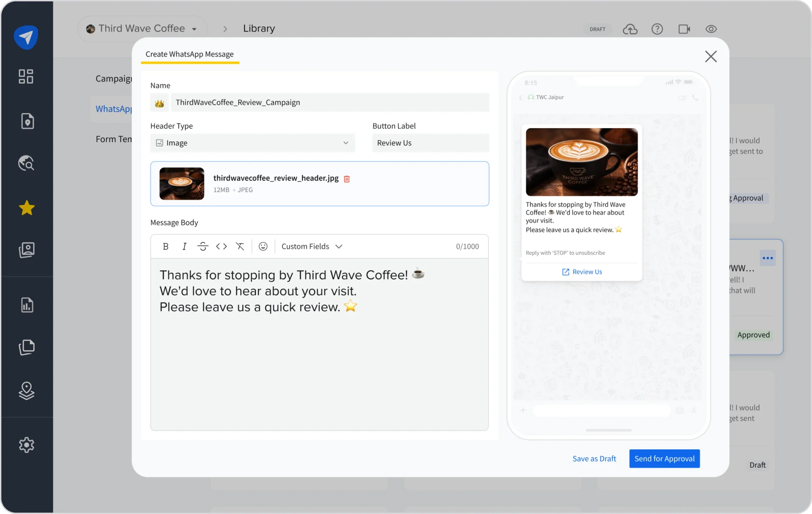Viewport: 812px width, 514px height.
Task: Open the Header Type Image dropdown
Action: coord(253,143)
